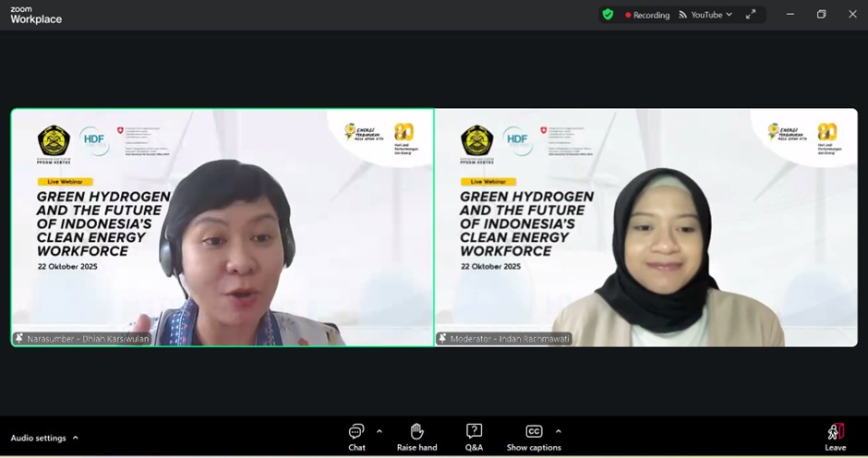Image resolution: width=868 pixels, height=458 pixels.
Task: Expand the Audio settings caret
Action: (76, 438)
